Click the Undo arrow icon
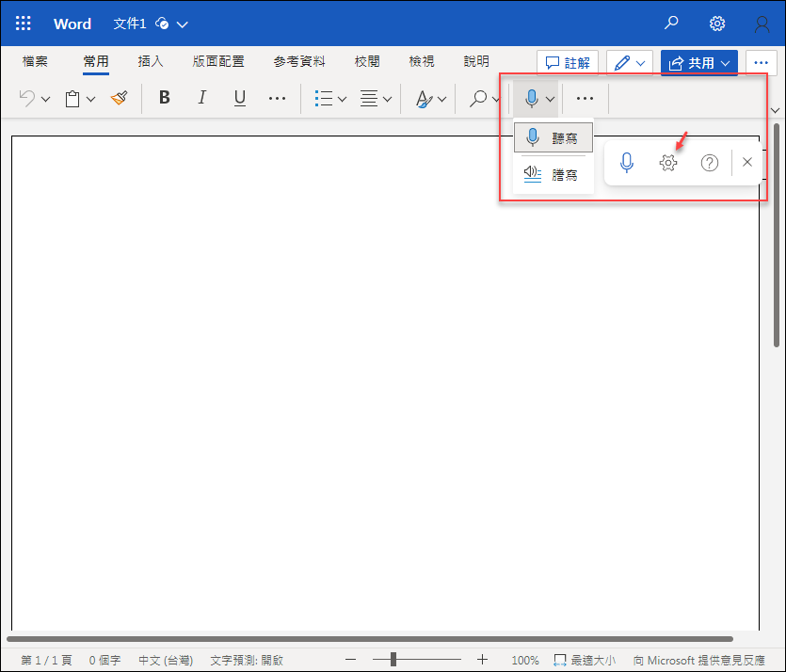 27,98
